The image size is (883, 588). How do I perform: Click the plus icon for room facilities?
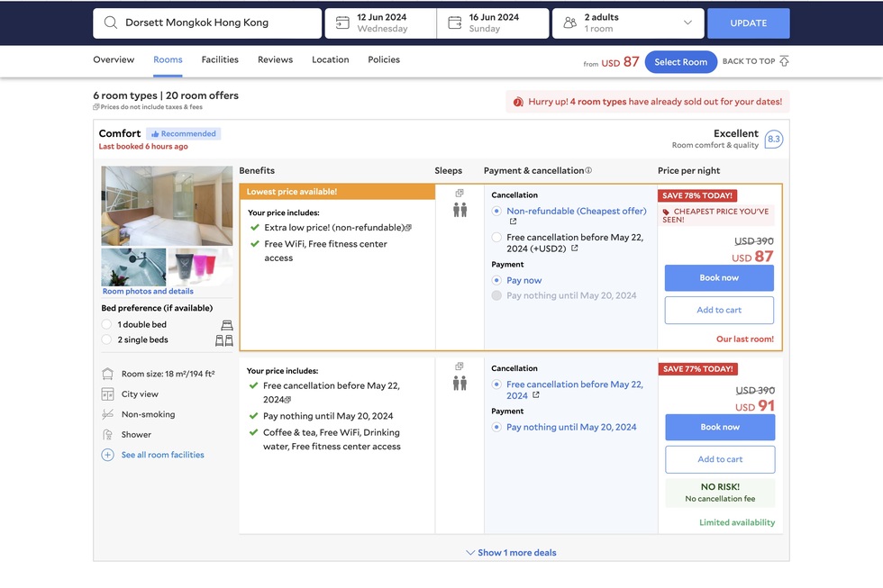pos(107,455)
